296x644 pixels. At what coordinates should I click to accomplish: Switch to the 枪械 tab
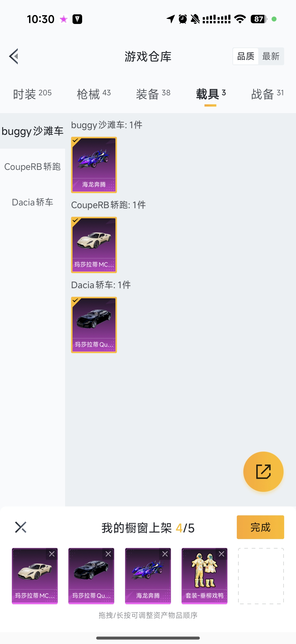click(x=94, y=94)
